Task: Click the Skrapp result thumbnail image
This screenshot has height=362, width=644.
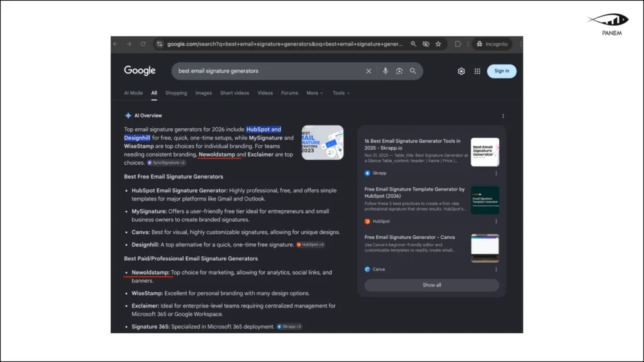Action: 485,152
